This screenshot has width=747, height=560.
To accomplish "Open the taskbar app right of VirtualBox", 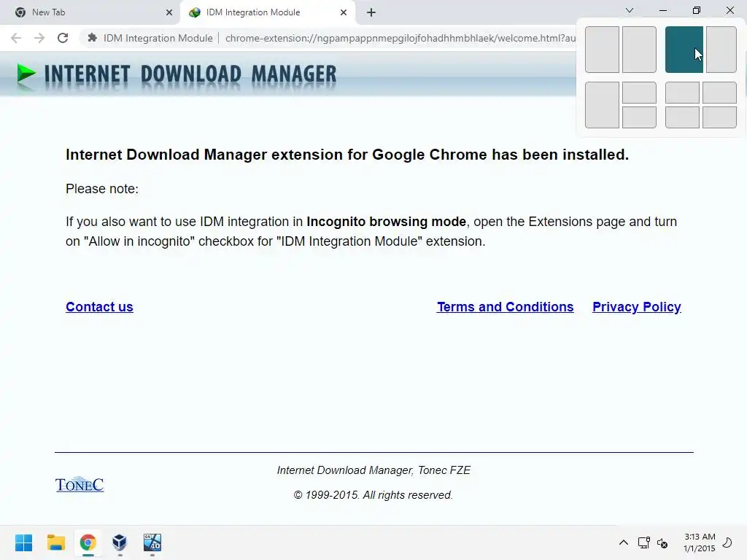I will tap(152, 542).
